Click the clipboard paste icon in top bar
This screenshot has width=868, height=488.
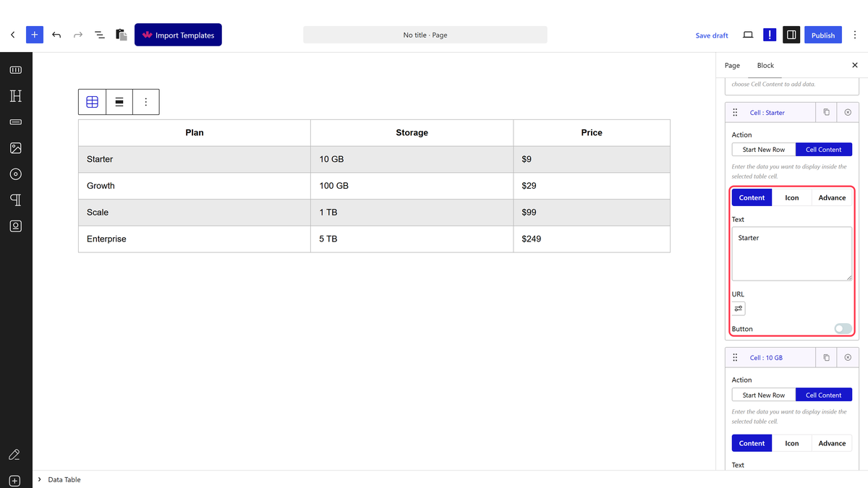(x=122, y=35)
